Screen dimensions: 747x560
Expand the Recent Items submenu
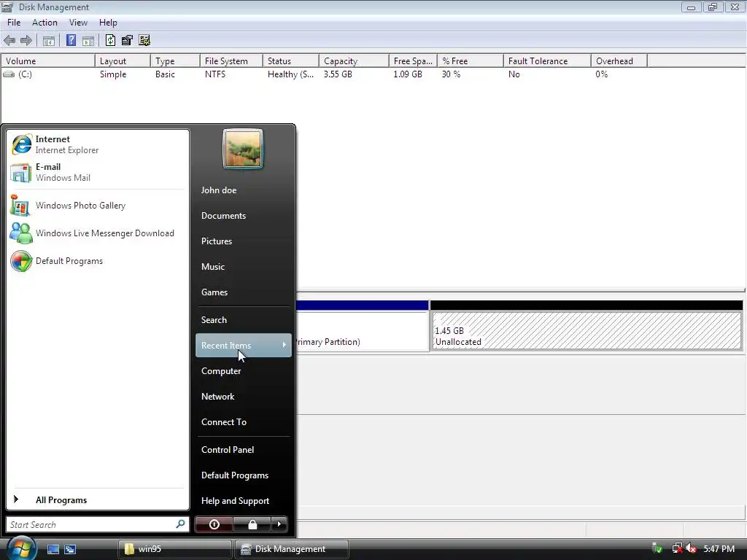(x=244, y=345)
